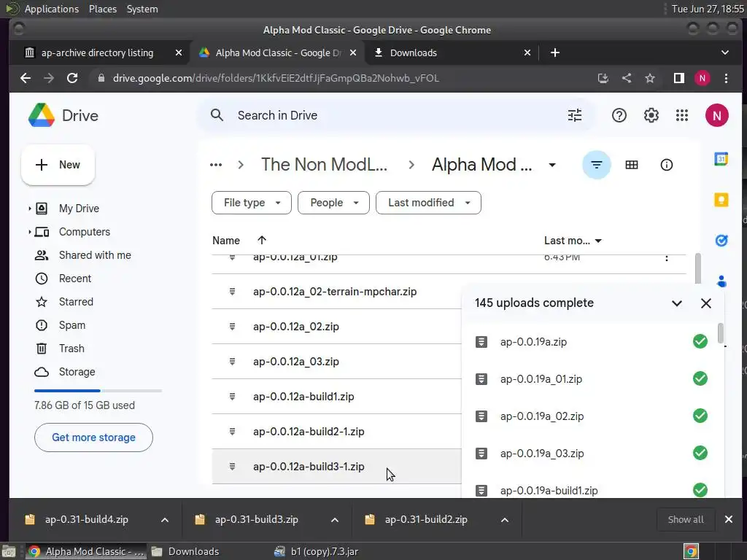Open Google apps grid
This screenshot has height=560, width=747.
click(x=682, y=115)
